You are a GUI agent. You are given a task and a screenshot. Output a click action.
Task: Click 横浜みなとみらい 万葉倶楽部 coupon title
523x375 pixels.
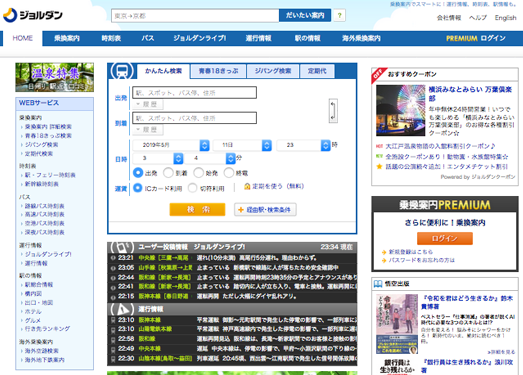pyautogui.click(x=470, y=94)
